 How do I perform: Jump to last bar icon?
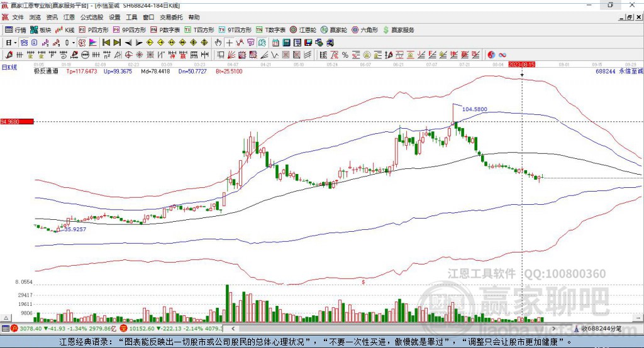click(x=117, y=43)
